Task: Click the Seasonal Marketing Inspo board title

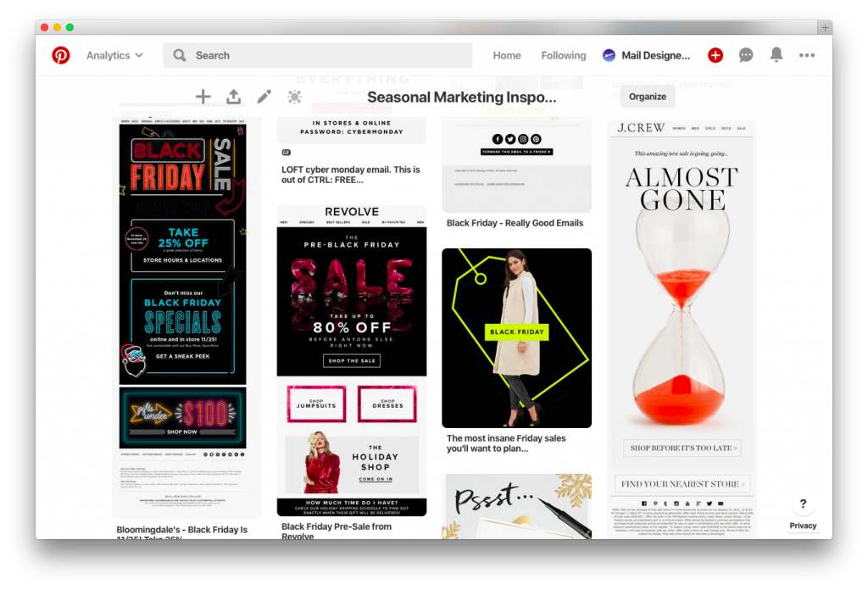Action: click(462, 97)
